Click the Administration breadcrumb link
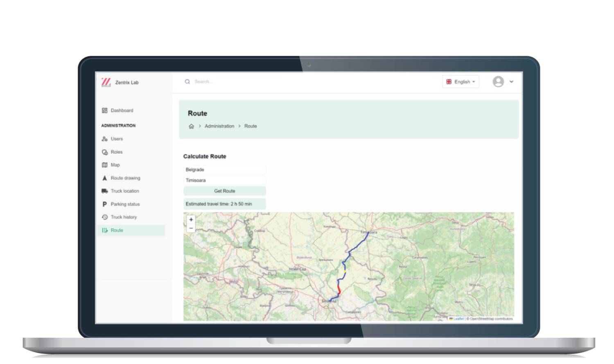Screen dimensions: 614x364 (x=219, y=126)
